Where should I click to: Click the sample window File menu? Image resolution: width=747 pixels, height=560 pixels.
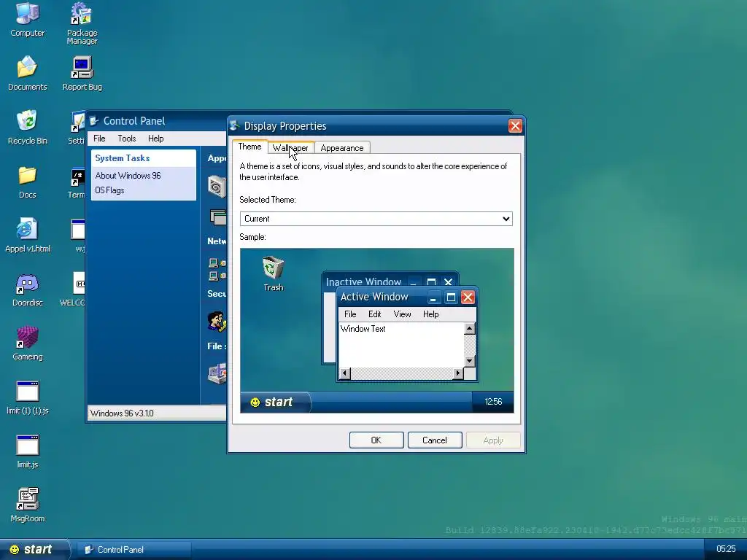pos(350,314)
